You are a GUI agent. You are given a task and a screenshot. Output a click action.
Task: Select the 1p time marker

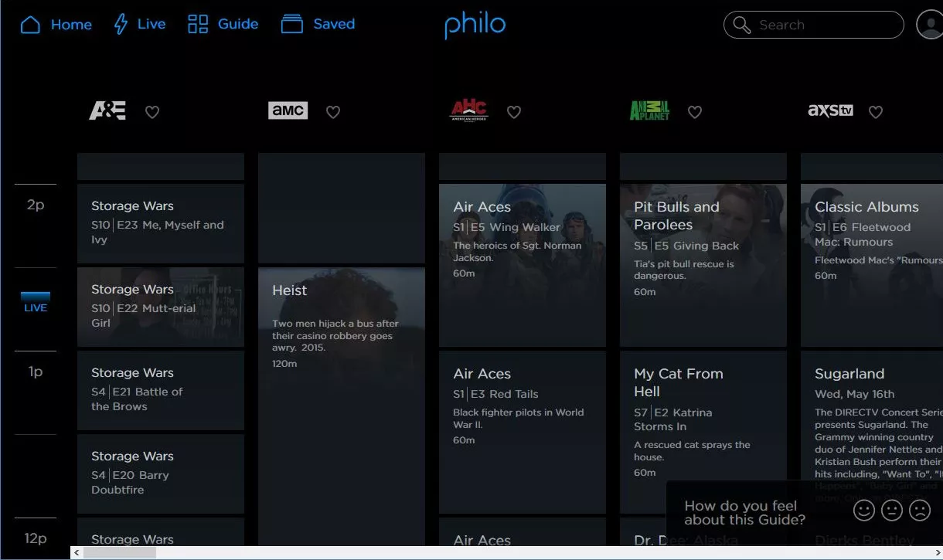pyautogui.click(x=36, y=372)
